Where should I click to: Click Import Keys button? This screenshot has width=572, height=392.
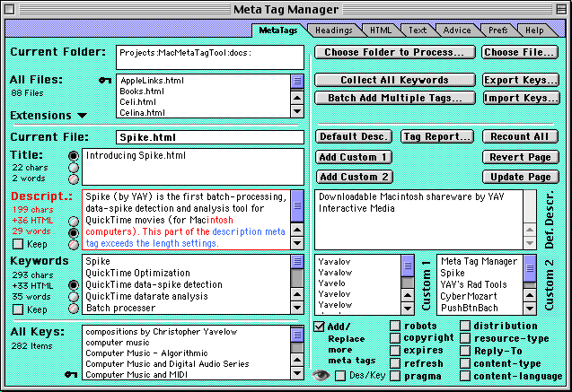[x=522, y=98]
